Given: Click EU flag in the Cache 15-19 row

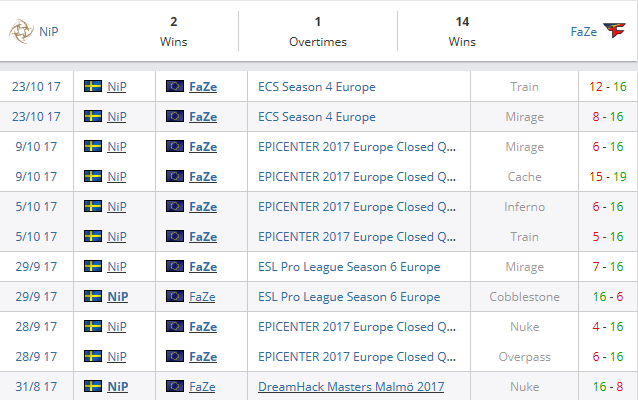Looking at the screenshot, I should 174,177.
